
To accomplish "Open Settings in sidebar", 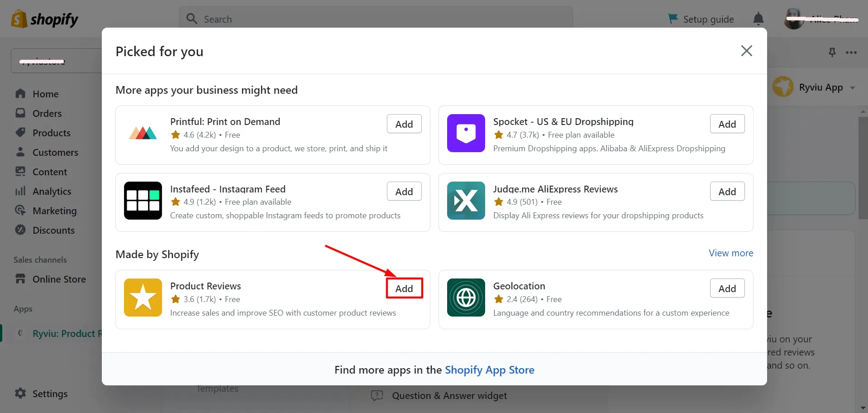I will (x=50, y=394).
